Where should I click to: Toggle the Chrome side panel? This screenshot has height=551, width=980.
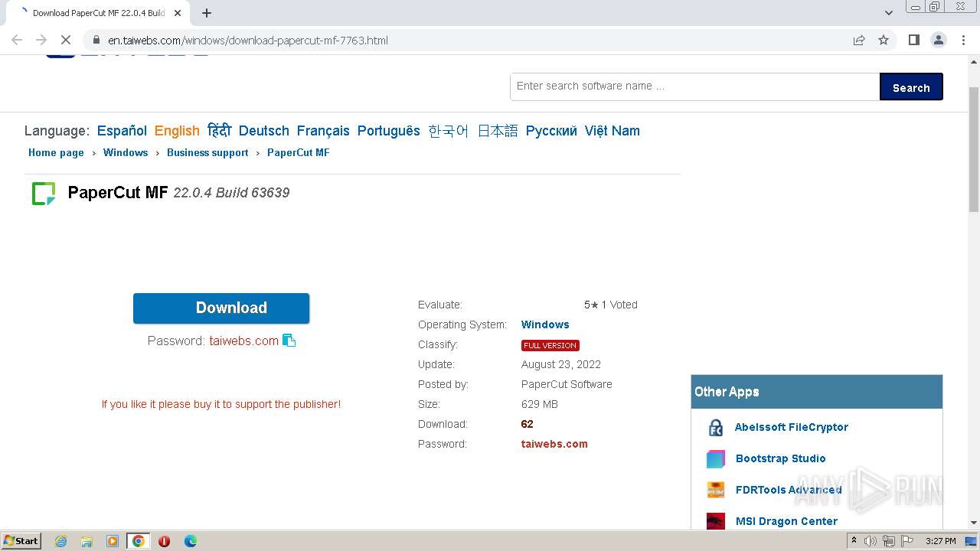click(x=913, y=40)
